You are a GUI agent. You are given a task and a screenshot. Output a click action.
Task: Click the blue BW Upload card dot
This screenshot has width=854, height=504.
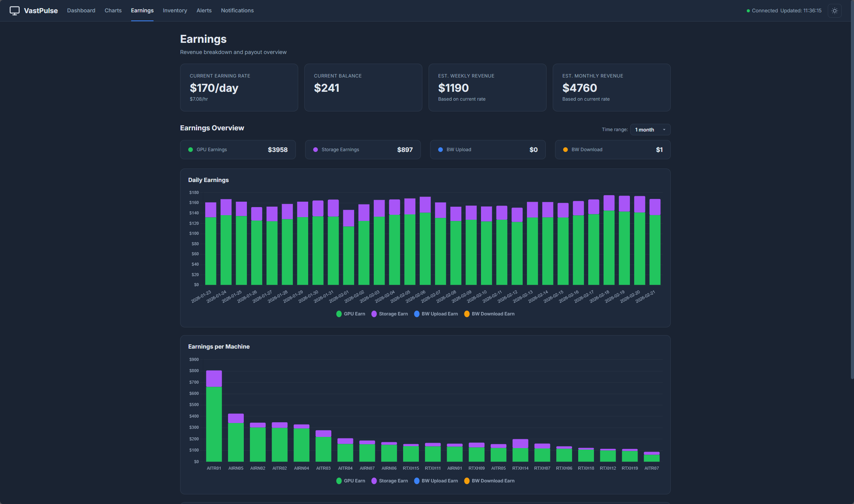click(x=441, y=150)
